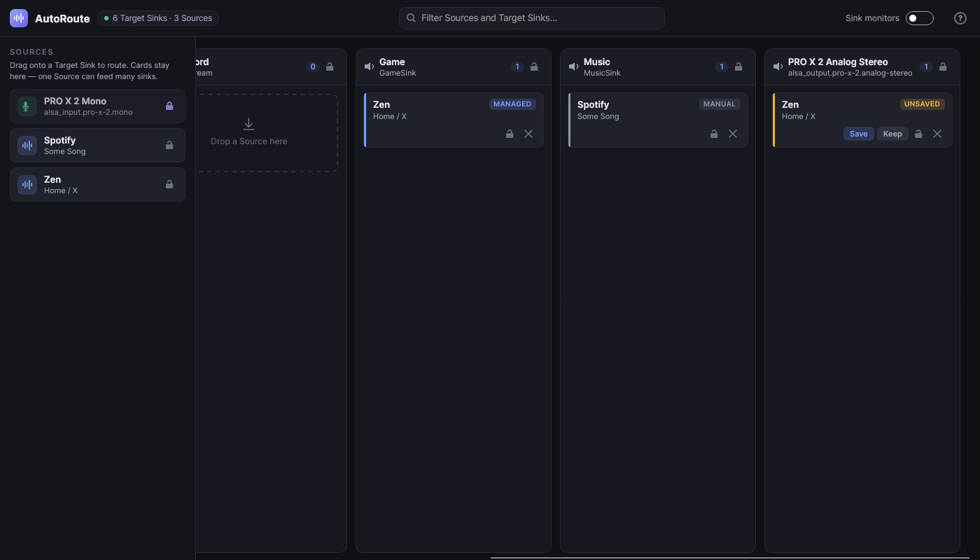The height and width of the screenshot is (560, 980).
Task: Lock the Zen route in Analog Stereo sink
Action: (918, 134)
